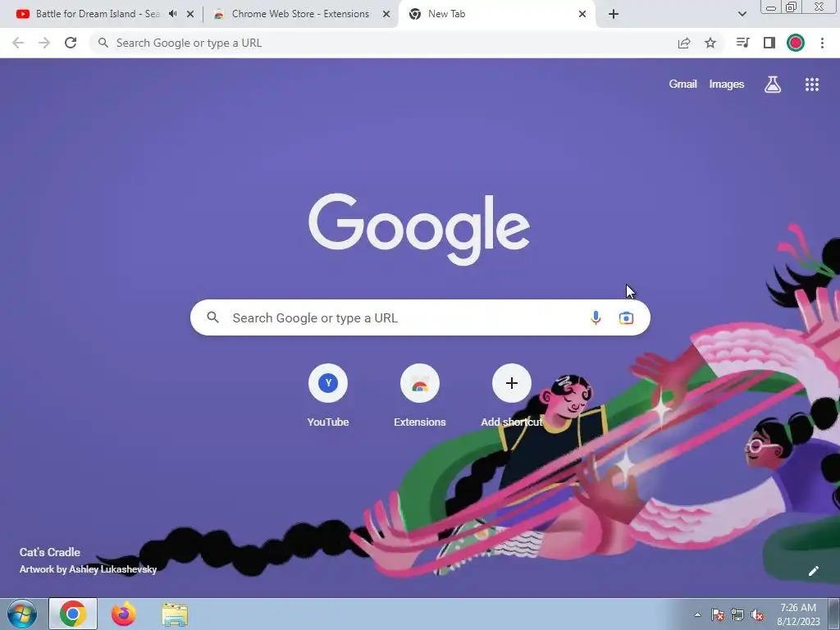Click the Chrome taskbar icon
The width and height of the screenshot is (840, 630).
(x=73, y=614)
